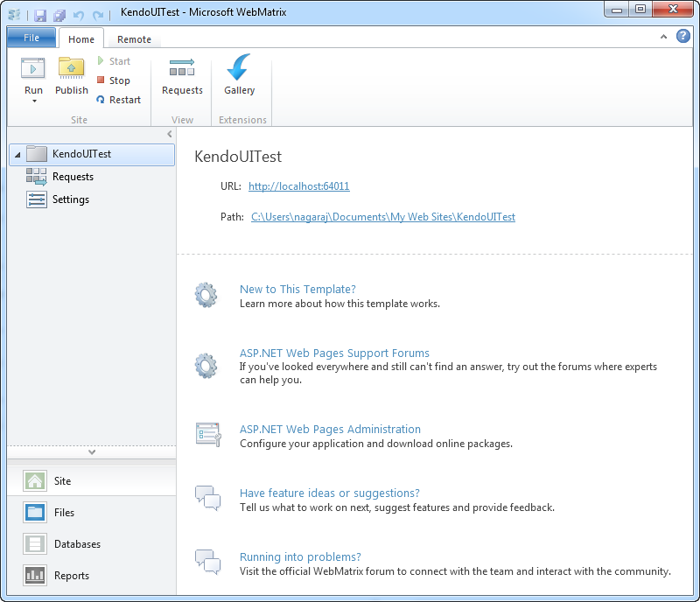Restart the site from the ribbon

(118, 100)
